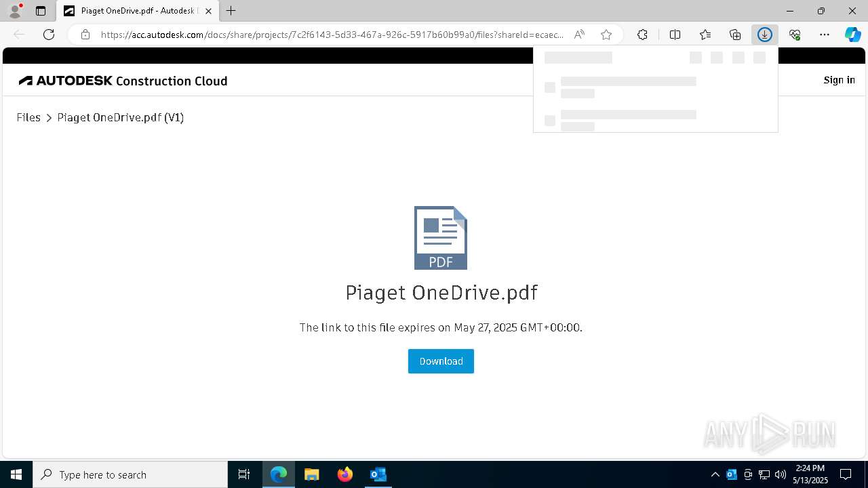
Task: Open the browser profile icon
Action: click(x=14, y=11)
